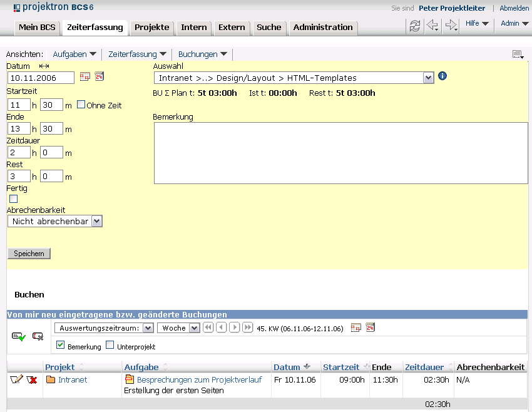Open the Suche tab
Viewport: 532px width, 412px height.
tap(269, 28)
